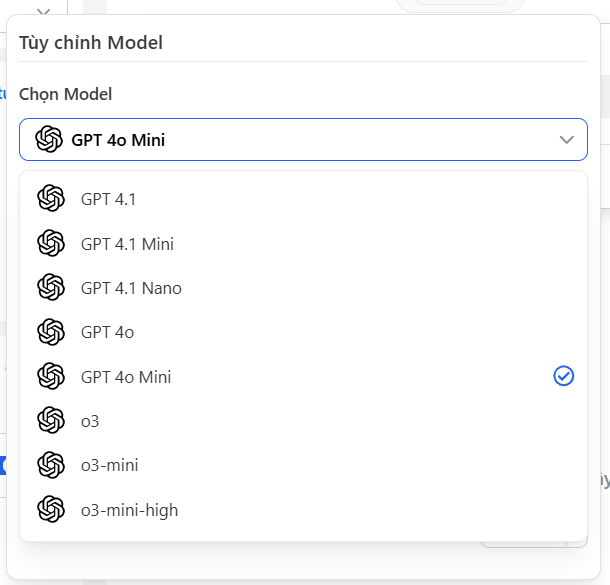610x585 pixels.
Task: Click the OpenAI icon next to GPT 4o
Action: click(x=51, y=332)
